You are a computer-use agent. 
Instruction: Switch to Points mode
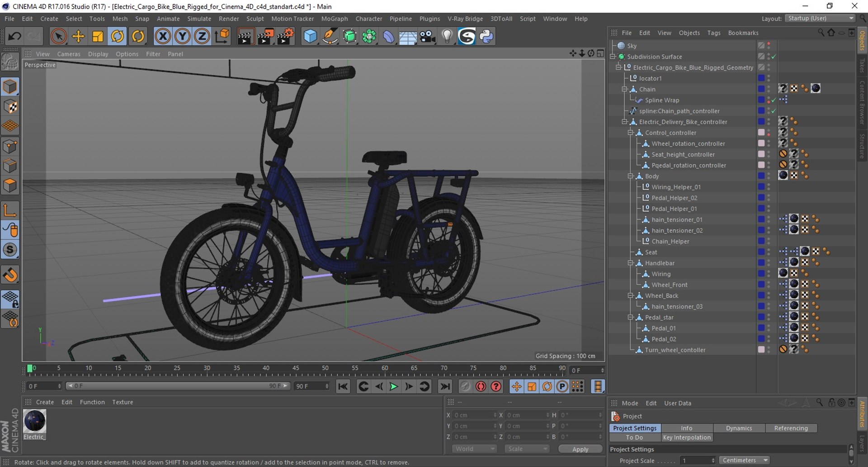(10, 147)
